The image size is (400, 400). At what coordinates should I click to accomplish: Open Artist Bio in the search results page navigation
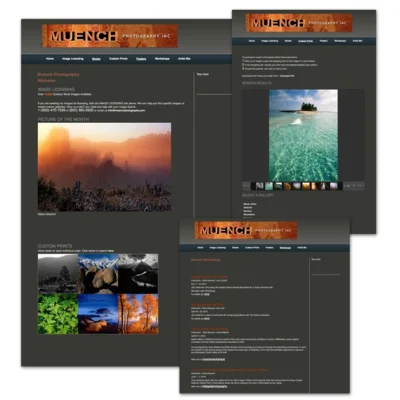pyautogui.click(x=357, y=41)
